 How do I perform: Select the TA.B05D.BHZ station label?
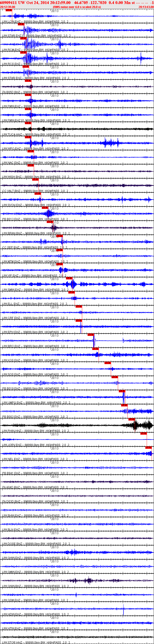pyautogui.click(x=35, y=92)
